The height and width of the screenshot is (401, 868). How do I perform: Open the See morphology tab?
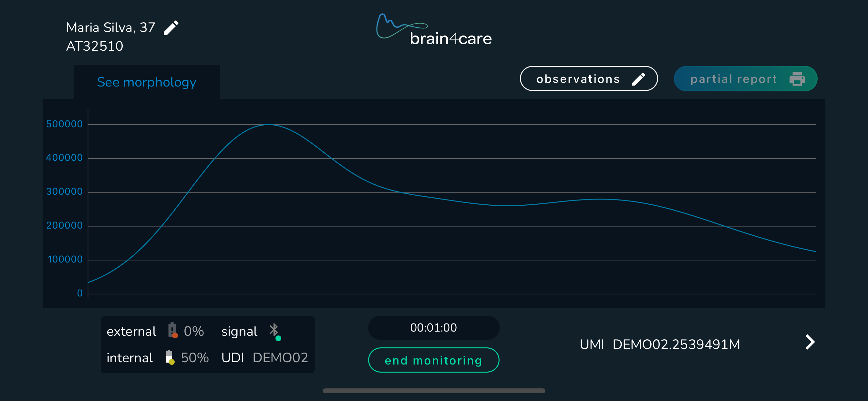[x=147, y=82]
